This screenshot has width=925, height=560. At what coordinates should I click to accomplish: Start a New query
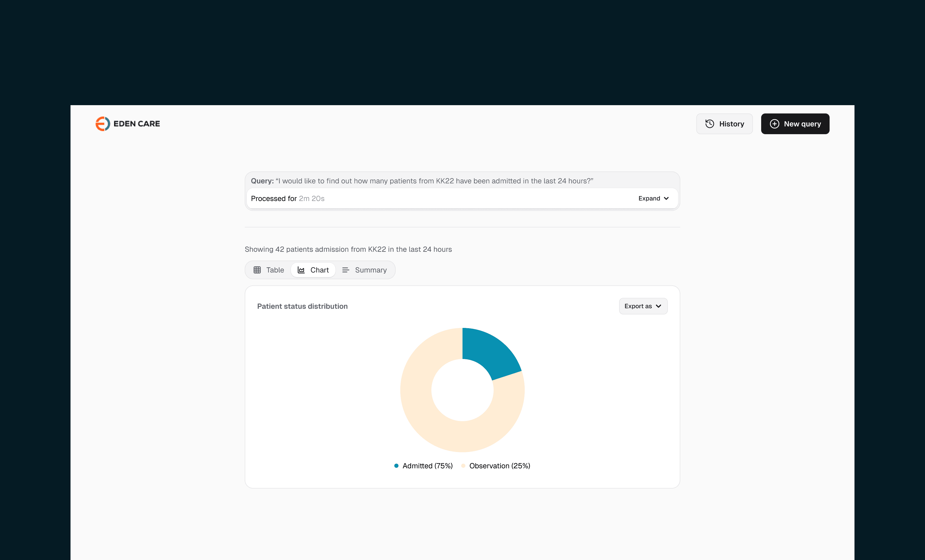coord(795,124)
